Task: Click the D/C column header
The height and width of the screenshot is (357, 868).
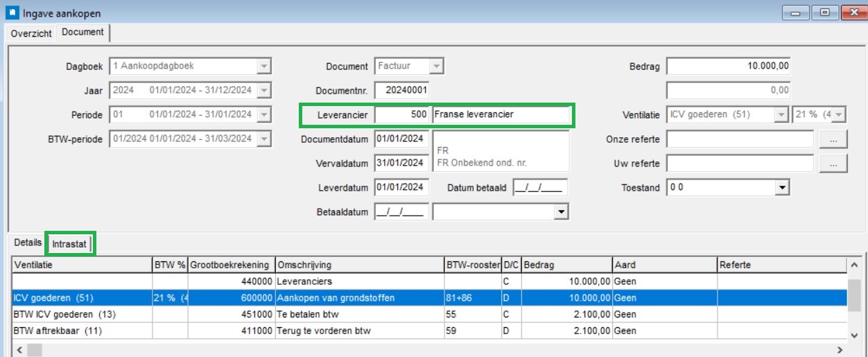Action: click(512, 265)
